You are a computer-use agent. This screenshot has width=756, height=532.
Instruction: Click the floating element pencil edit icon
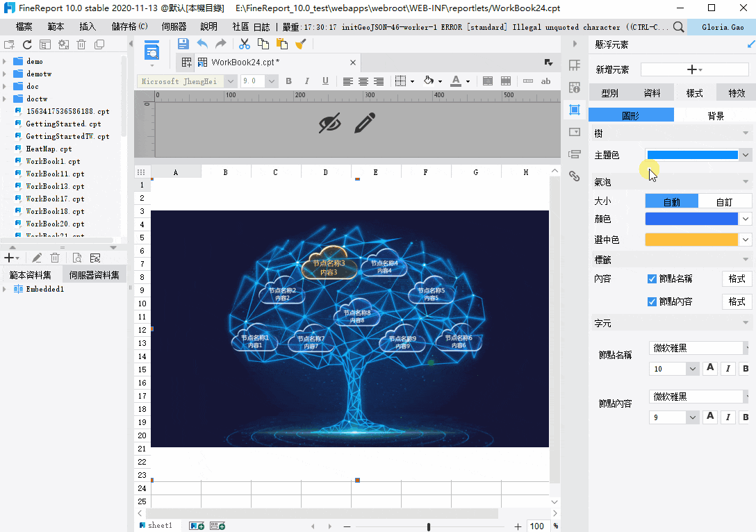[365, 122]
